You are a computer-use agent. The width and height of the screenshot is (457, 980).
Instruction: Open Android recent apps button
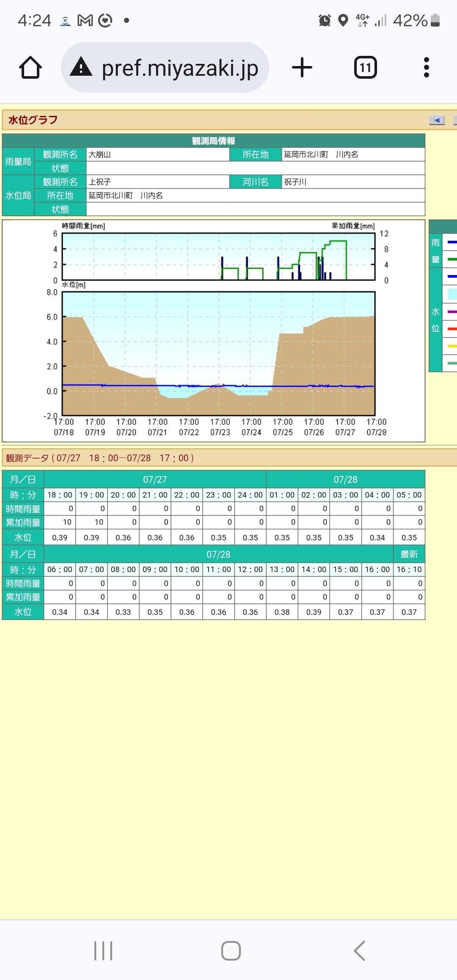point(103,951)
